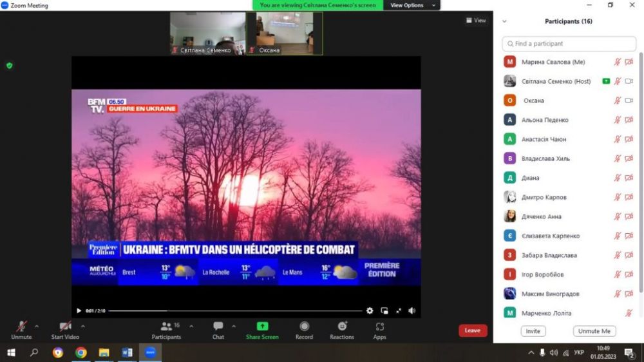Toggle video player volume speaker

(412, 310)
